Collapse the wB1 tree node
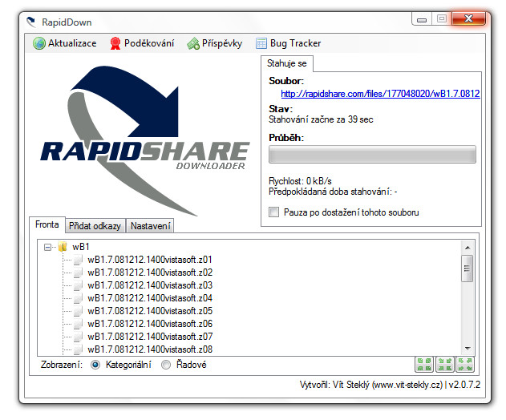 [47, 248]
